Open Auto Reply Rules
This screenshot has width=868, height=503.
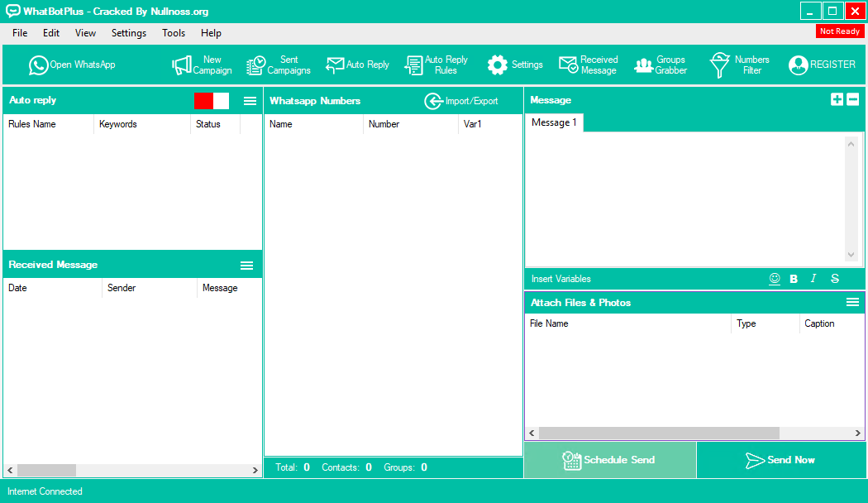436,65
